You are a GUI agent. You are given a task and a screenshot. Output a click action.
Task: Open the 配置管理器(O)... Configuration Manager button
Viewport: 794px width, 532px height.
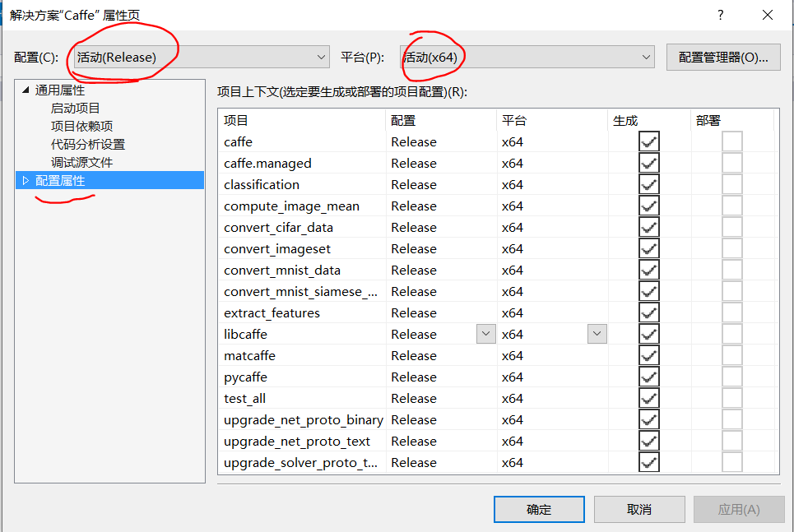tap(723, 58)
